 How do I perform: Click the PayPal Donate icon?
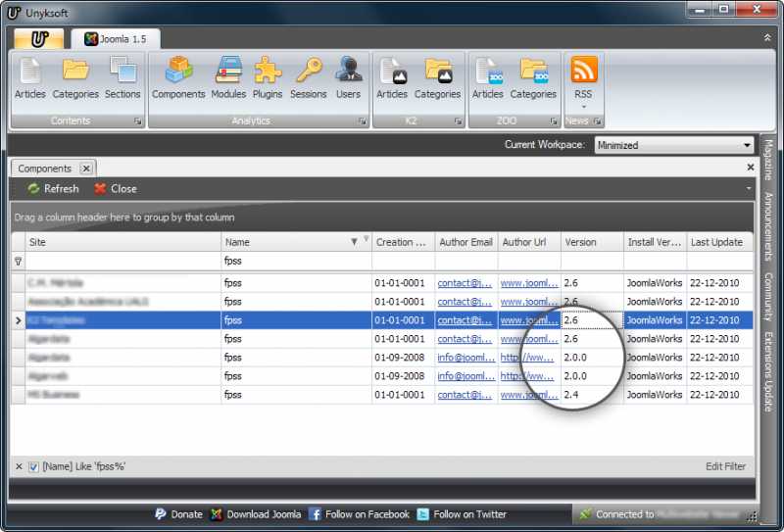click(160, 514)
